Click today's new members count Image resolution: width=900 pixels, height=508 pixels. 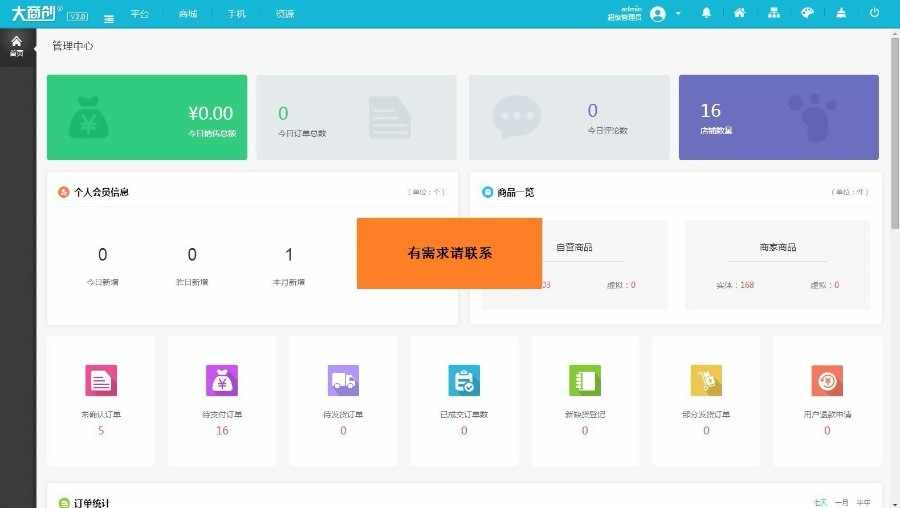[102, 254]
